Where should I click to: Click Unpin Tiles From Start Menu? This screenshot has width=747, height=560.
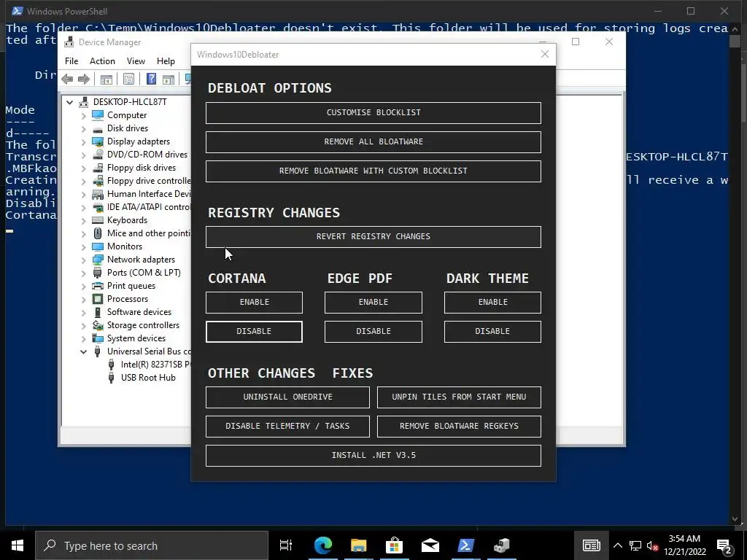(x=460, y=397)
